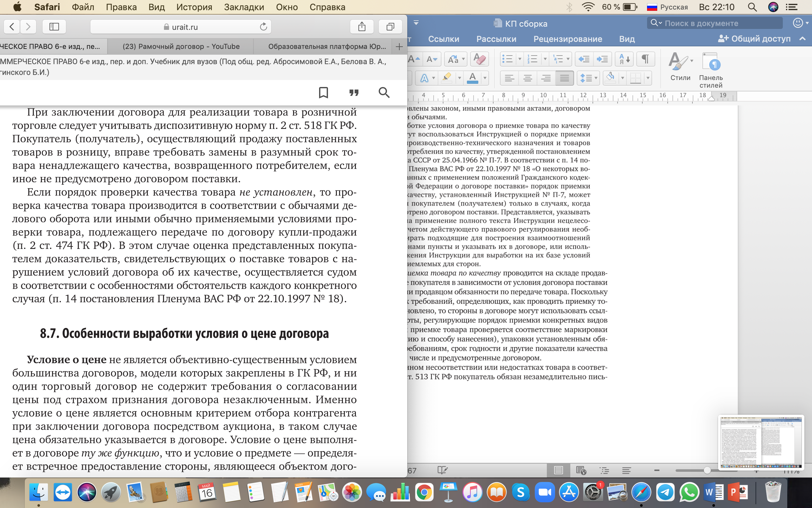Viewport: 812px width, 508px height.
Task: Clear all formatting in Word
Action: pos(480,59)
